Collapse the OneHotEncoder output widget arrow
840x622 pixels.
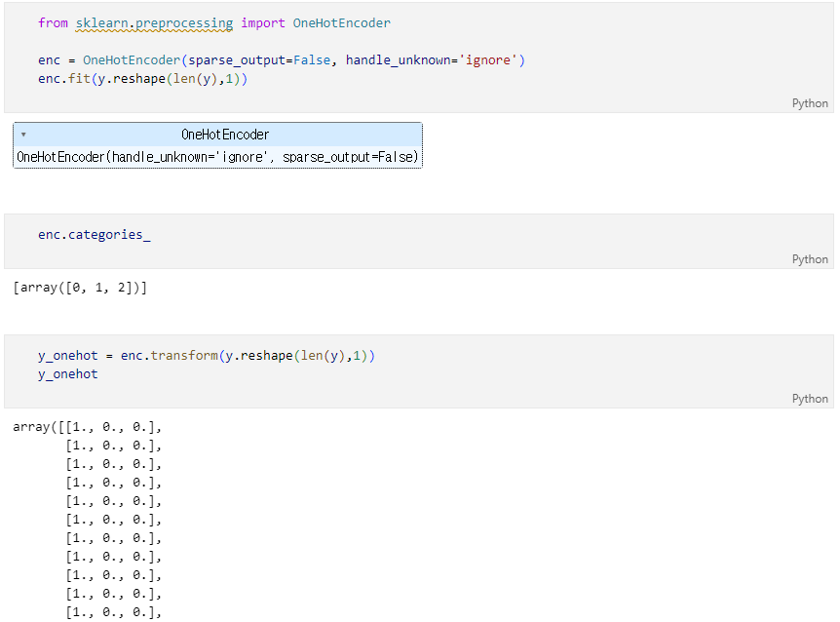click(23, 135)
